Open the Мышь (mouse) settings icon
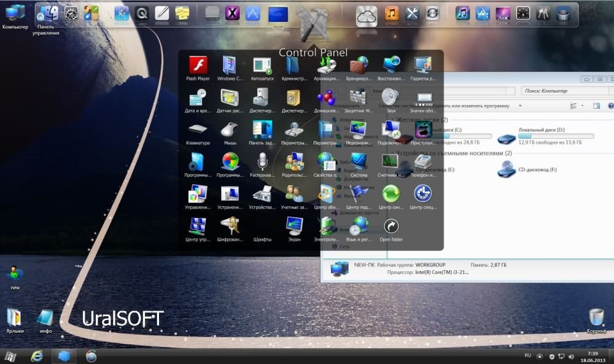The height and width of the screenshot is (364, 614). click(x=230, y=130)
